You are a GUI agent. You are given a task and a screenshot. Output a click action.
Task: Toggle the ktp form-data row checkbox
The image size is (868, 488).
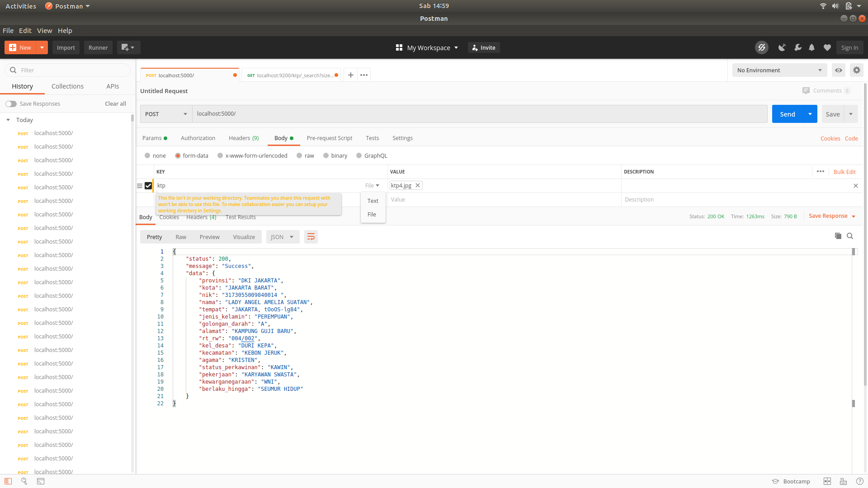pos(148,185)
